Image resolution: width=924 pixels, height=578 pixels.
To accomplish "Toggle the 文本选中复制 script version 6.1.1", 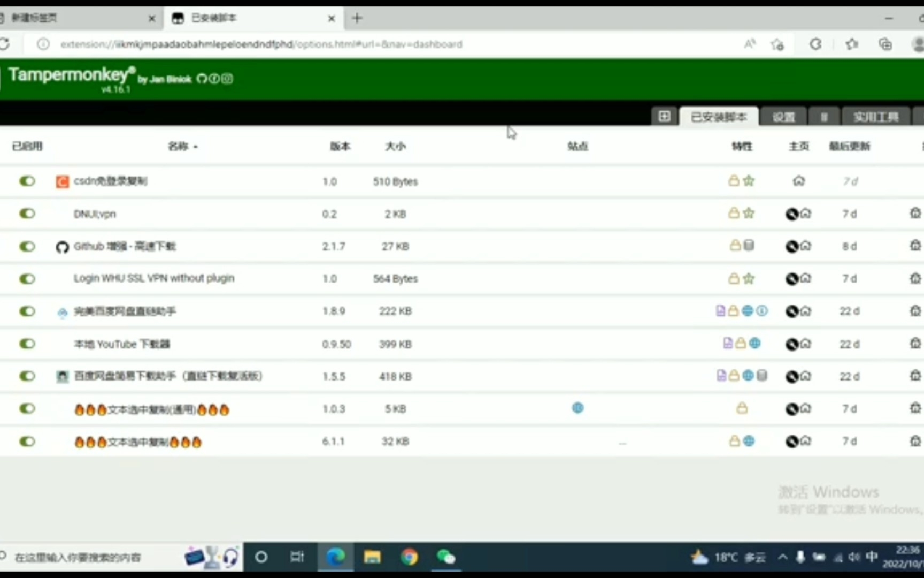I will click(27, 442).
